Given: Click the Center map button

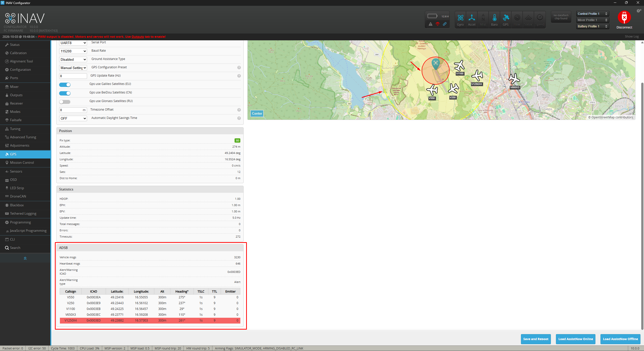Looking at the screenshot, I should coord(257,113).
